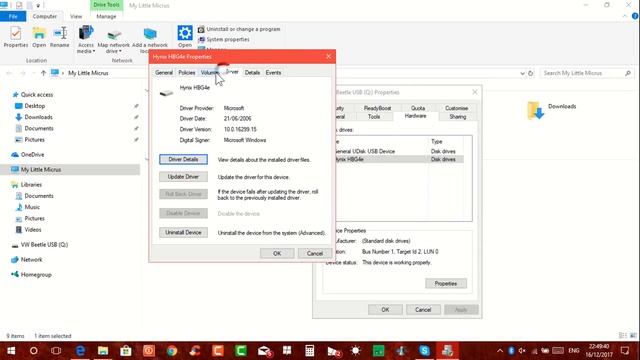The height and width of the screenshot is (360, 640).
Task: Click Cancel in the Hynix HBG4e Properties dialog
Action: click(315, 253)
